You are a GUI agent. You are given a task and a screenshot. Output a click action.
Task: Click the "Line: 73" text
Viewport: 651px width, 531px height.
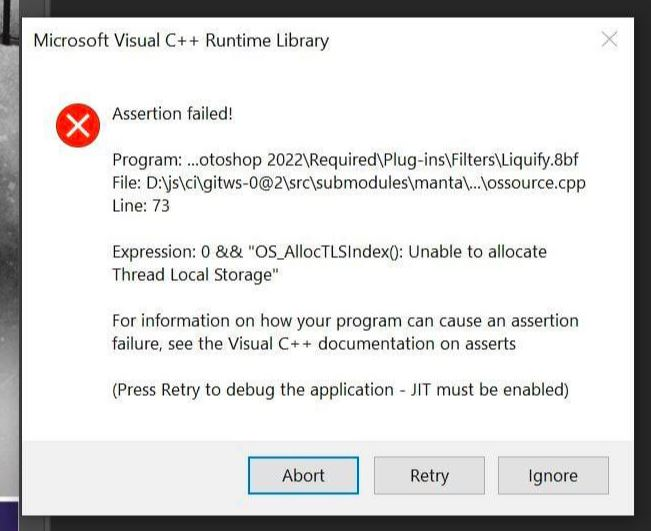pos(141,206)
